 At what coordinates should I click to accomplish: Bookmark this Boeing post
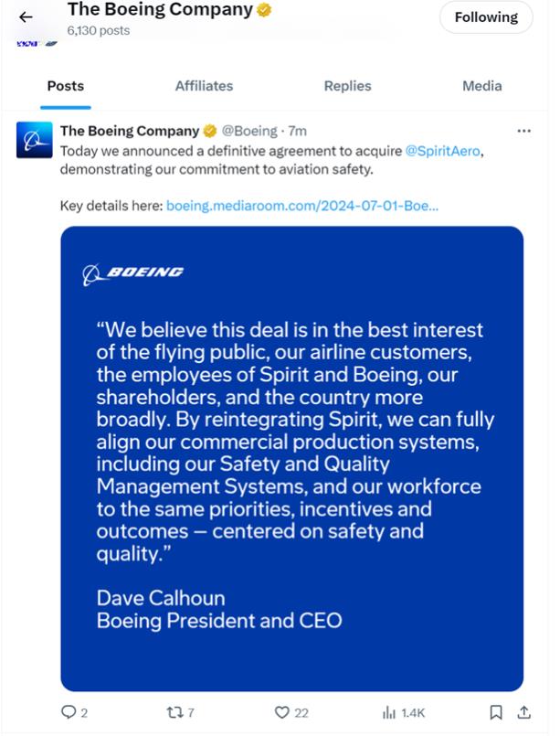click(x=495, y=712)
